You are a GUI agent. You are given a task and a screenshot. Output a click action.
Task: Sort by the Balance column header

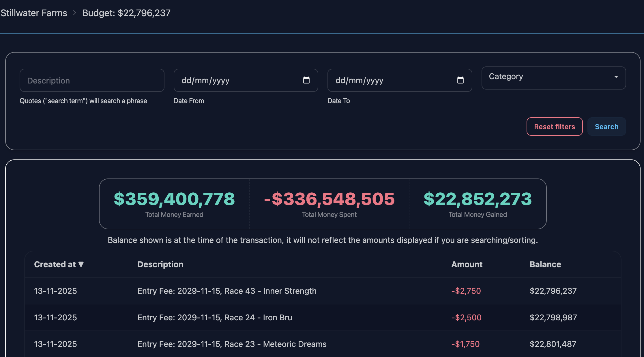point(545,264)
